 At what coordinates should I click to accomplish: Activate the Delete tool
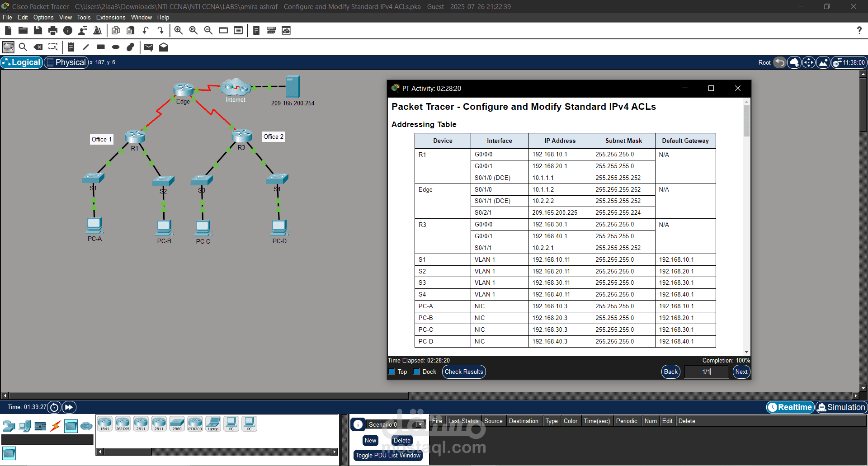coord(38,47)
